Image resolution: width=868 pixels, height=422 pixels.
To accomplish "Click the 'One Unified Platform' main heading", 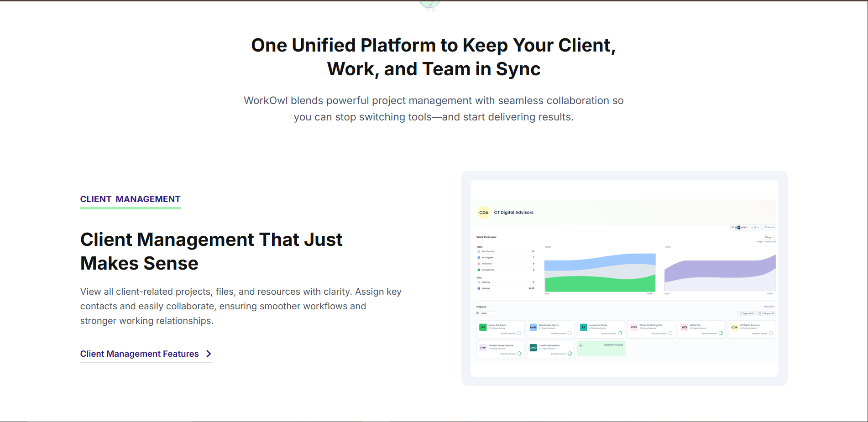I will [434, 57].
